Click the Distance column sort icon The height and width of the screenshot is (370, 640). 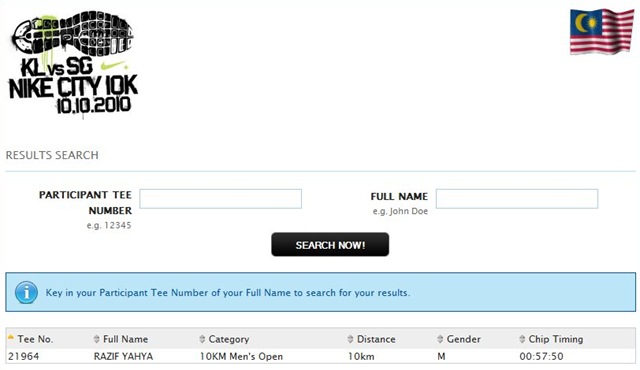(350, 339)
